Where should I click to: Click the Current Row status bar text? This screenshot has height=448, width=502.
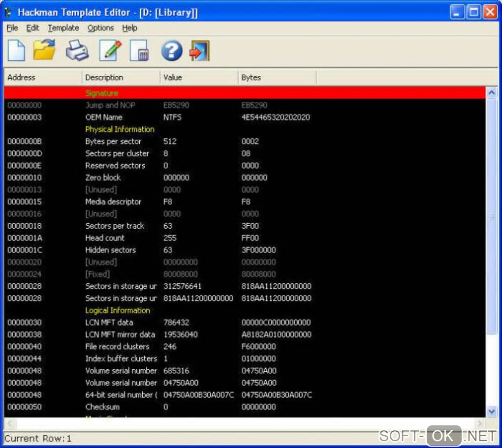point(38,438)
